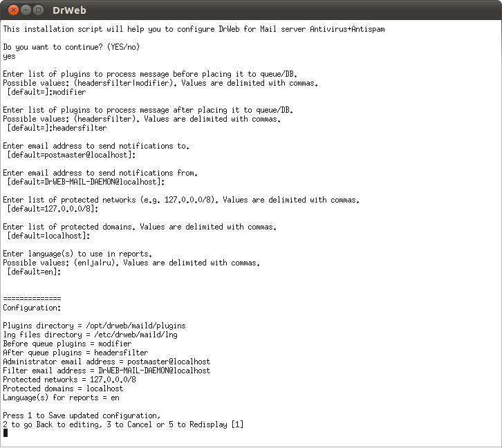Click 'Protected networks = 127.0.0.0/8' line

pyautogui.click(x=69, y=379)
